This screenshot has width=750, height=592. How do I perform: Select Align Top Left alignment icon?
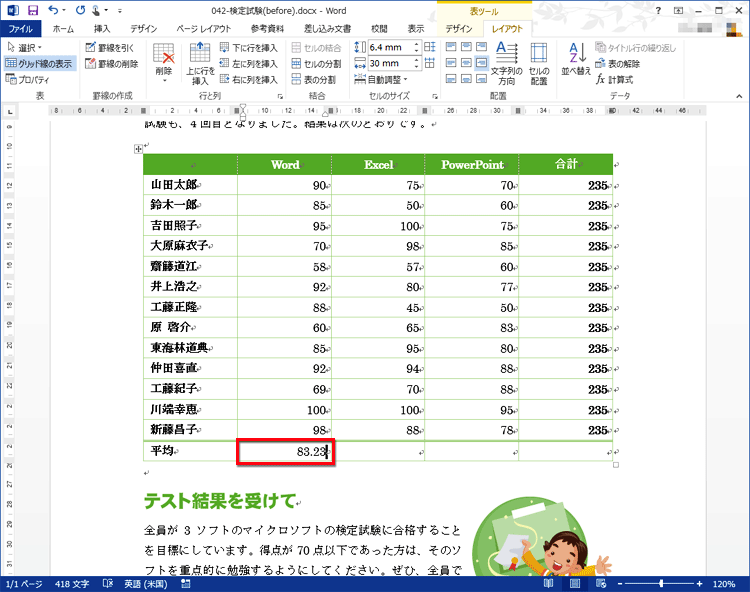tap(451, 46)
